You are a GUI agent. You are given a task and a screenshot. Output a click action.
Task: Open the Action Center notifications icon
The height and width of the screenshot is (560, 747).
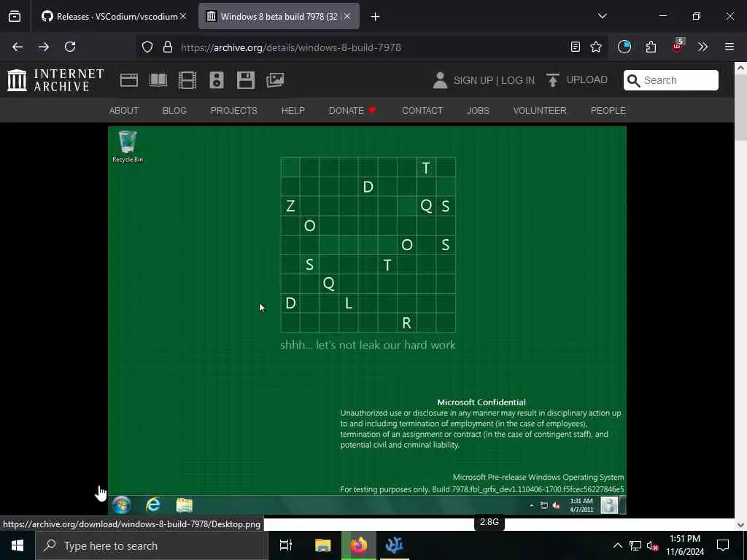point(723,545)
